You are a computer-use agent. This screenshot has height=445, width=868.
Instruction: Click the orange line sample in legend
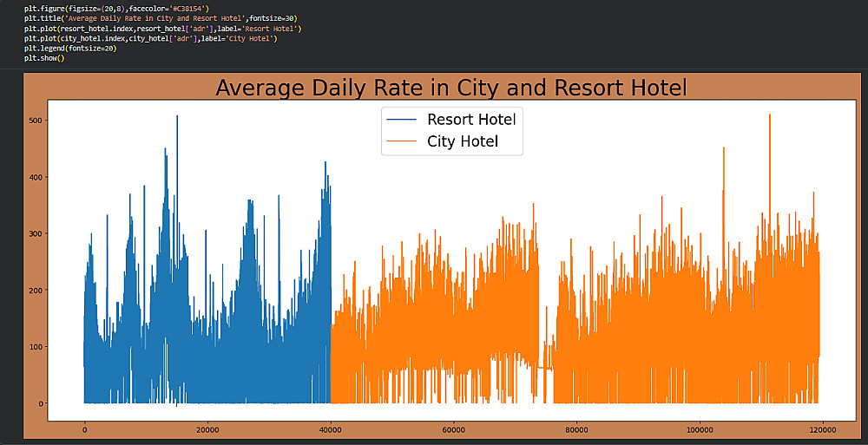(402, 141)
